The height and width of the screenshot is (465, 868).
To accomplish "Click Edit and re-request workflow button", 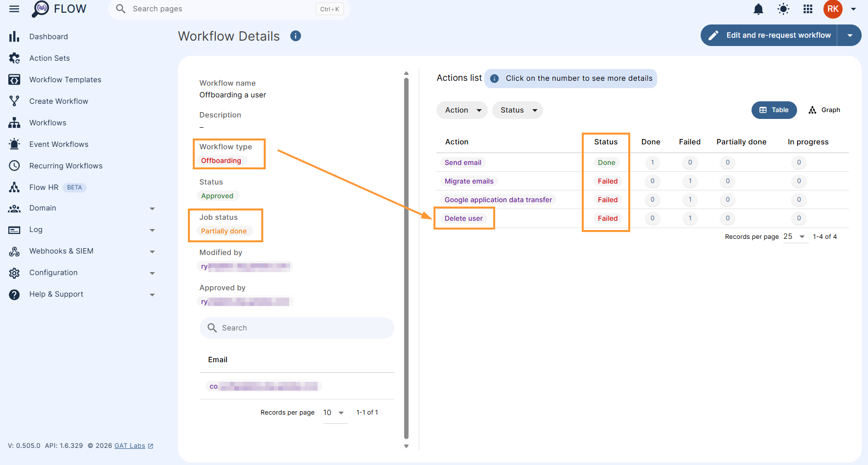I will click(769, 35).
